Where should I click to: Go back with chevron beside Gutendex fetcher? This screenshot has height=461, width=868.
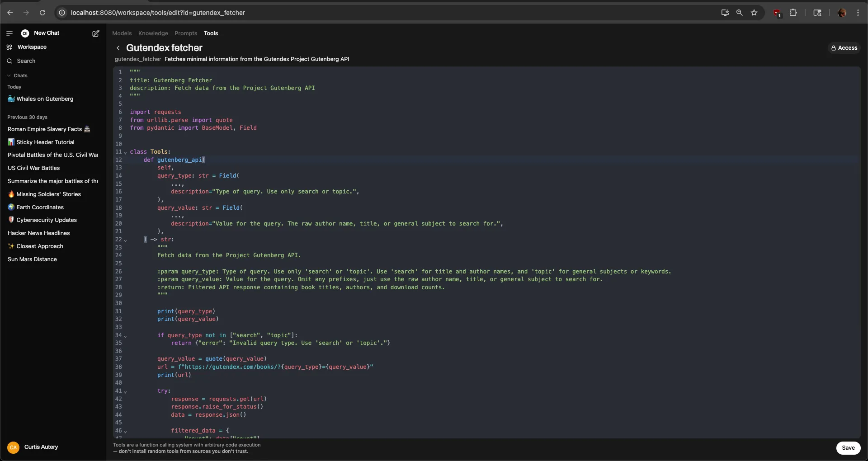point(118,48)
